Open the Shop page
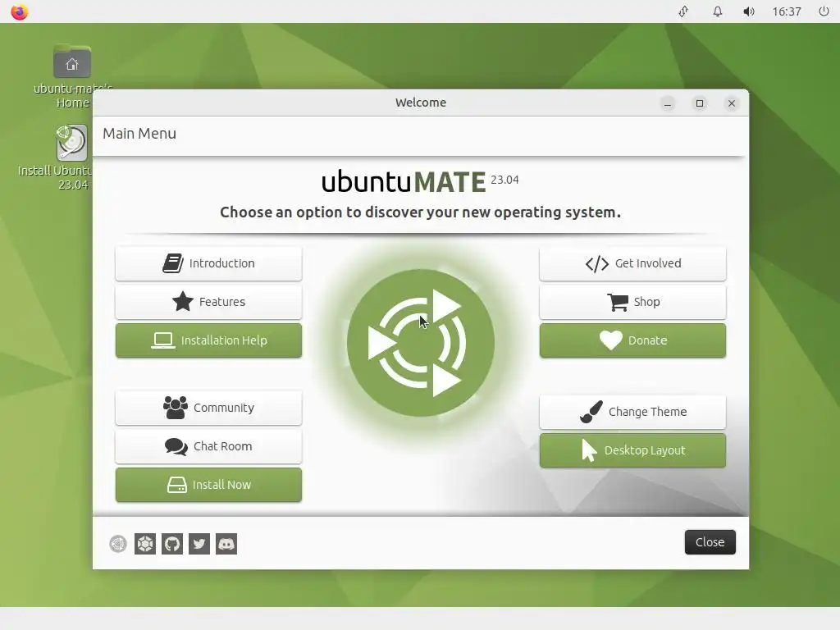This screenshot has height=630, width=840. pos(632,302)
